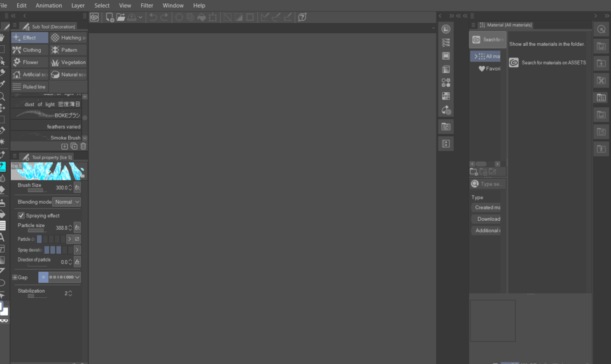Open the Window menu
This screenshot has height=364, width=611.
[173, 6]
